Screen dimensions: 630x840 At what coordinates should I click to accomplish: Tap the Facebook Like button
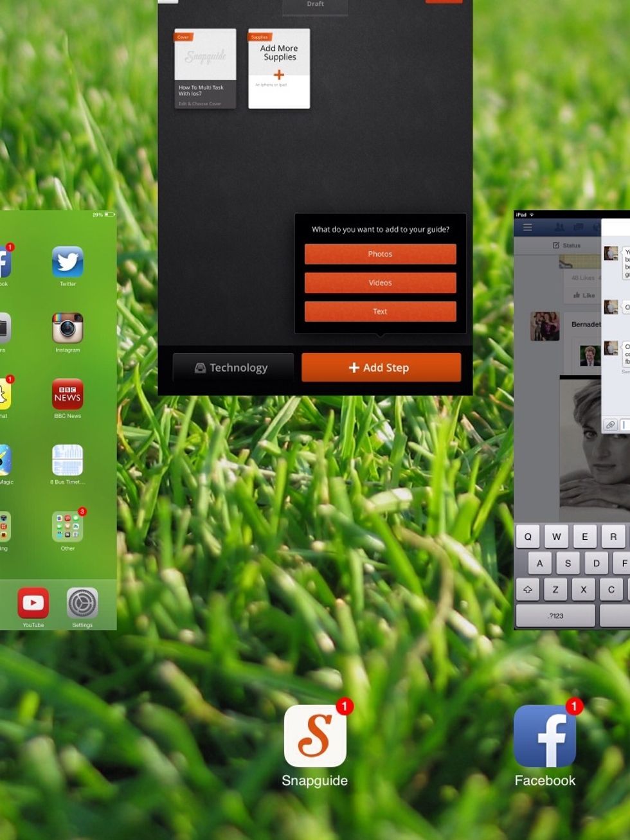(584, 296)
